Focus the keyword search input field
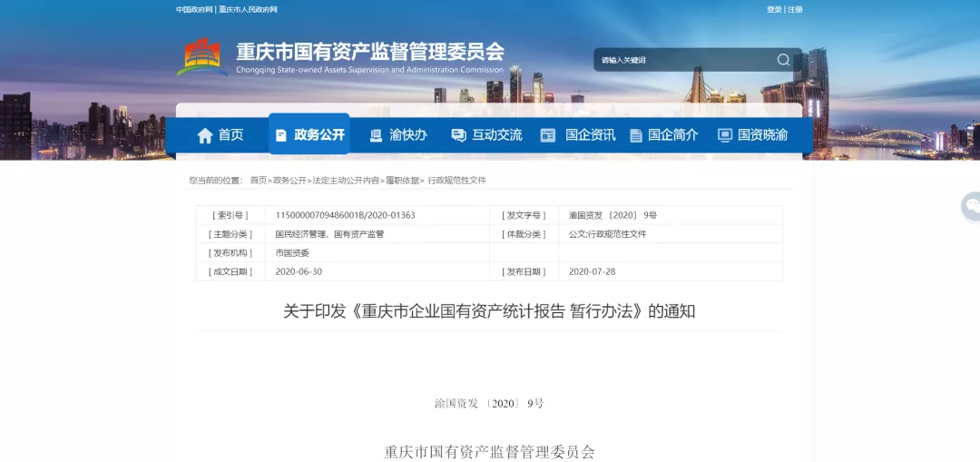Screen dimensions: 980x462 681,60
